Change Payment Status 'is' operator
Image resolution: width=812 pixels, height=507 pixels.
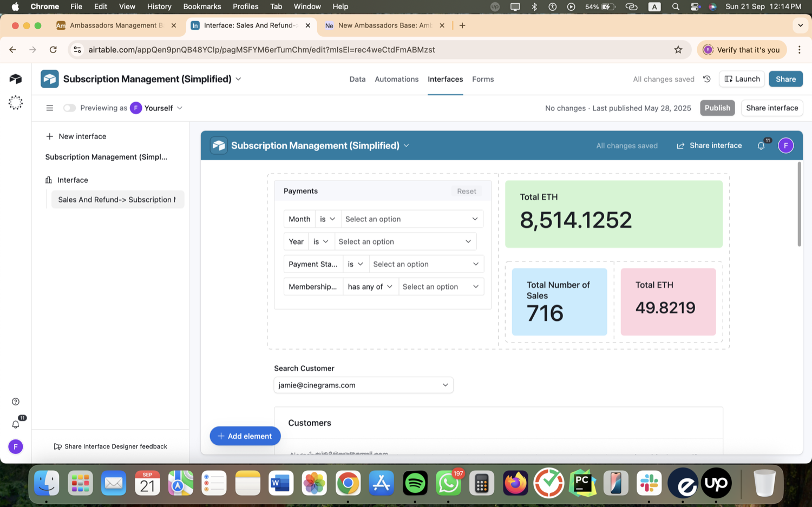click(x=356, y=264)
